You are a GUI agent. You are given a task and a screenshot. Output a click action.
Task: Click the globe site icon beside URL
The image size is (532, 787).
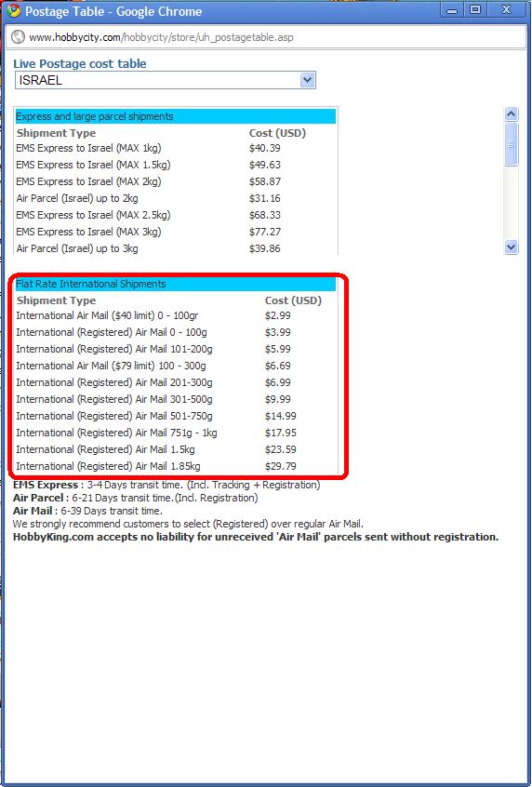pyautogui.click(x=18, y=37)
